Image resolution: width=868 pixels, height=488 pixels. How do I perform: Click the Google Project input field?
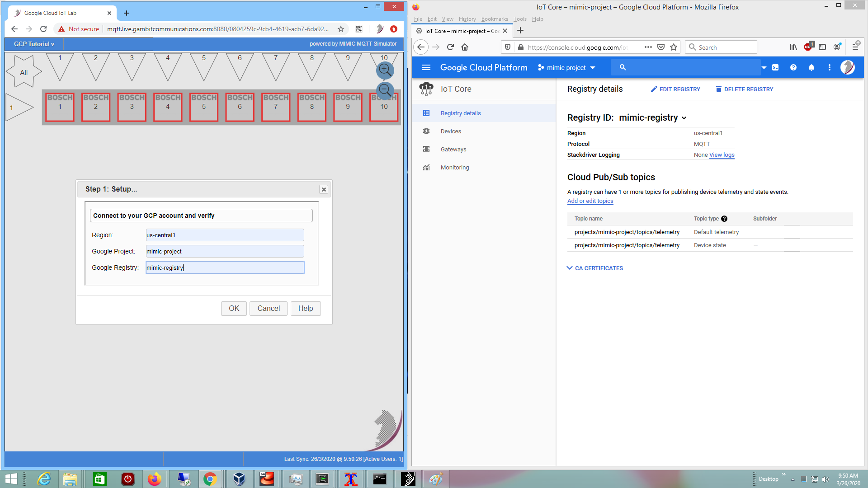(x=225, y=251)
